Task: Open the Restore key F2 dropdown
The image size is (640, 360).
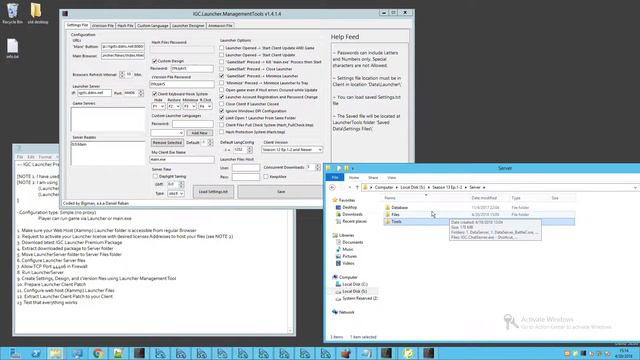Action: (x=173, y=106)
